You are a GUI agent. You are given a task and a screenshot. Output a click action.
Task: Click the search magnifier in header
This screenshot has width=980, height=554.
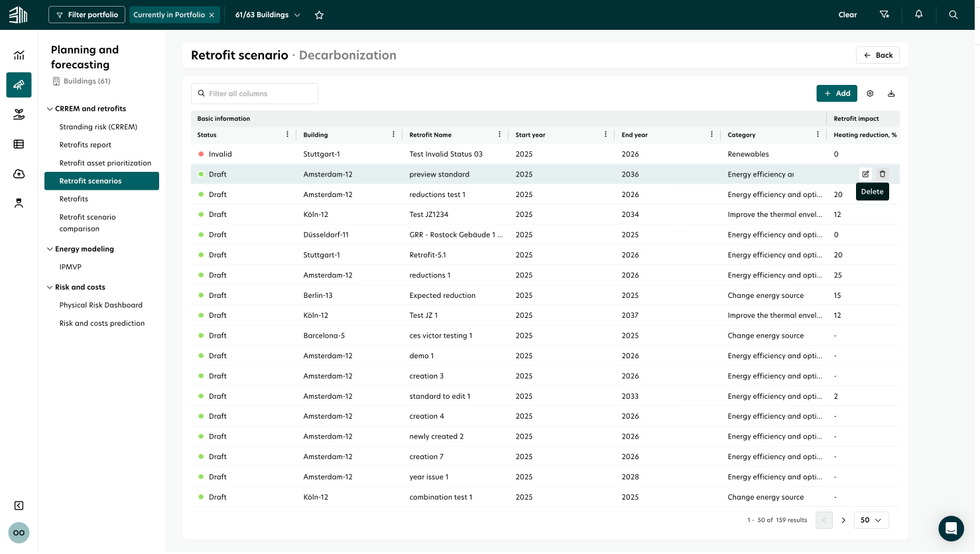click(953, 15)
